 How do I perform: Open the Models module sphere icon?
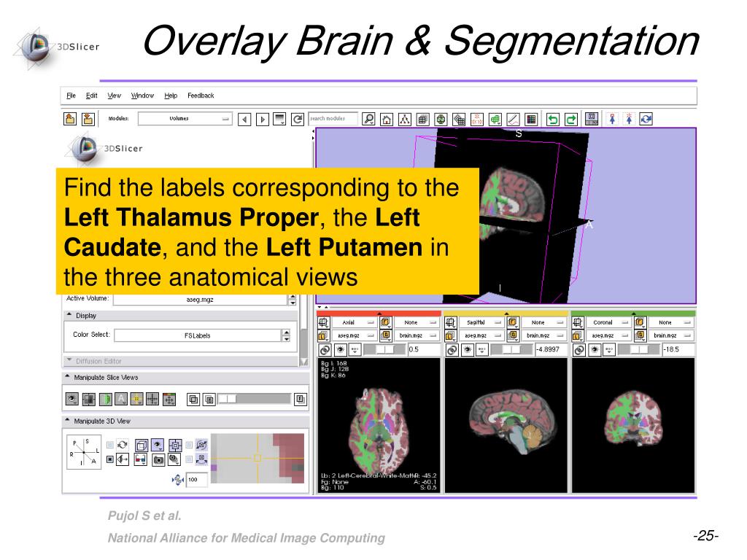click(441, 119)
